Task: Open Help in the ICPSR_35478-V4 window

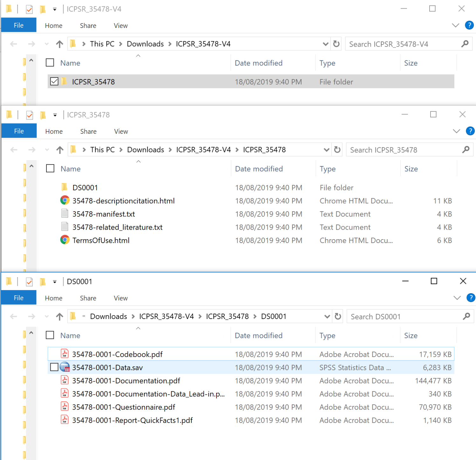Action: click(x=469, y=25)
